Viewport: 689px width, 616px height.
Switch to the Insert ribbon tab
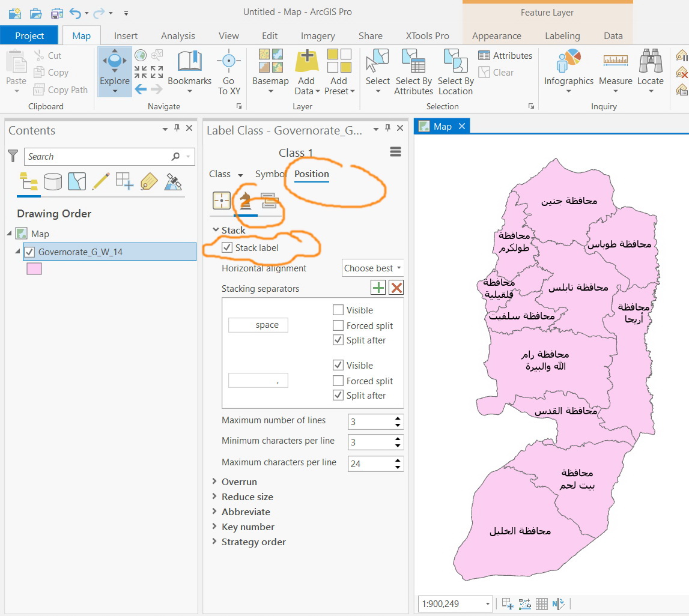coord(126,36)
